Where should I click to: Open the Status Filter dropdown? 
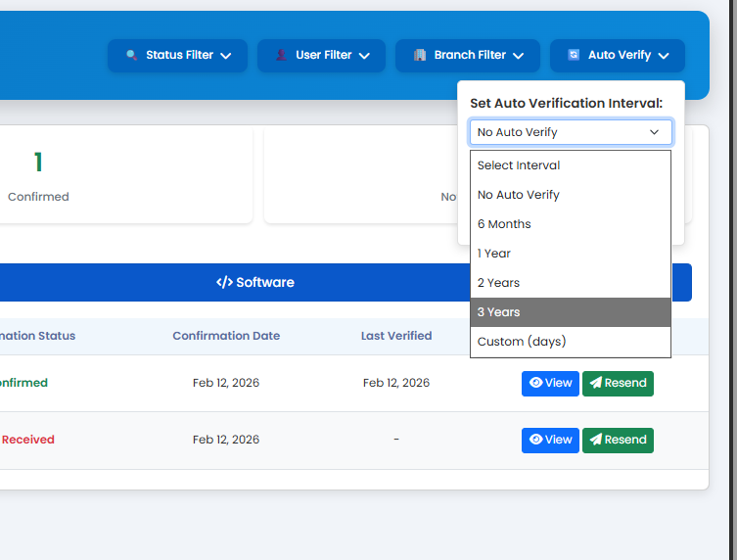[x=178, y=56]
